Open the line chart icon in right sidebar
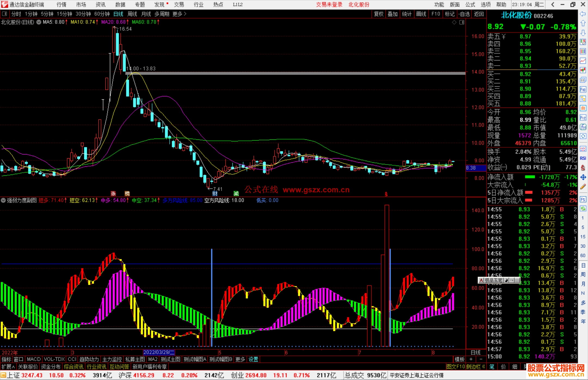 pyautogui.click(x=583, y=61)
